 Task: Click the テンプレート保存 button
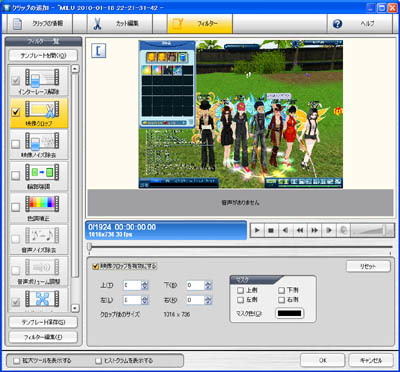[x=43, y=322]
